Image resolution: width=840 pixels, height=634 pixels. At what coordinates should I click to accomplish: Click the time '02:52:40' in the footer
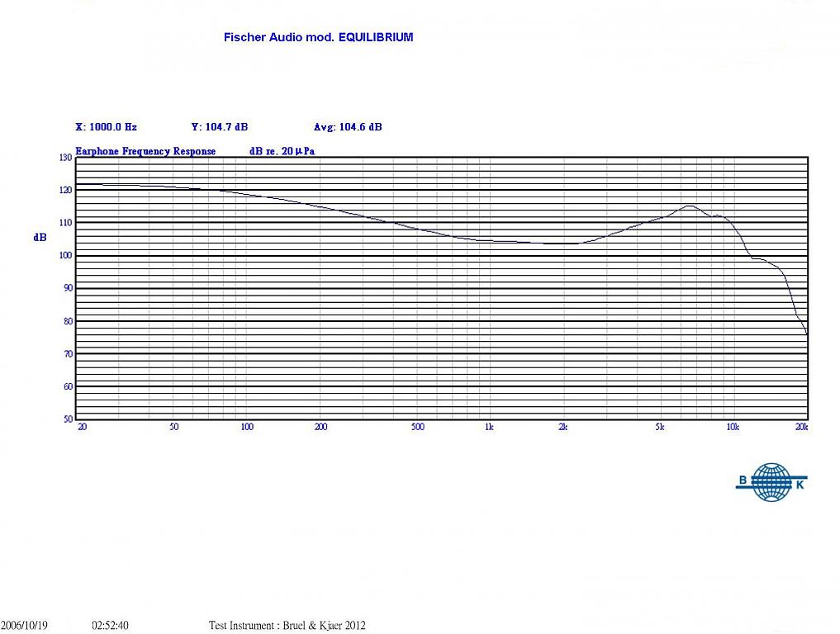tap(110, 626)
